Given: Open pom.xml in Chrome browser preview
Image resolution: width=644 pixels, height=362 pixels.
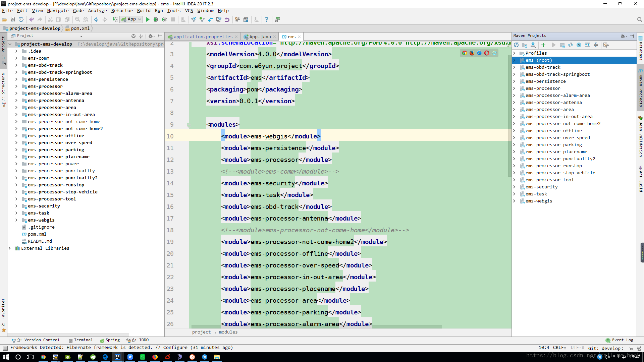Looking at the screenshot, I should coord(465,53).
